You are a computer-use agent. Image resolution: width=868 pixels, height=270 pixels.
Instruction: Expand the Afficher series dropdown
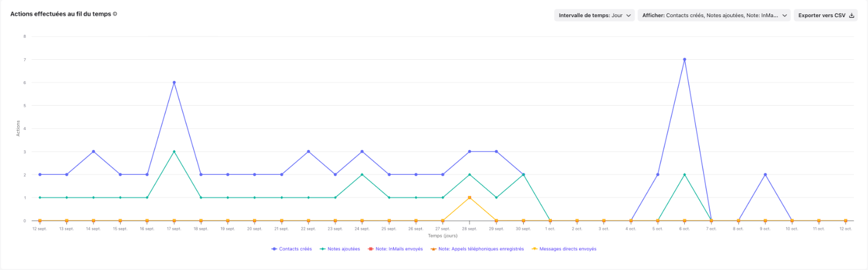[x=714, y=15]
